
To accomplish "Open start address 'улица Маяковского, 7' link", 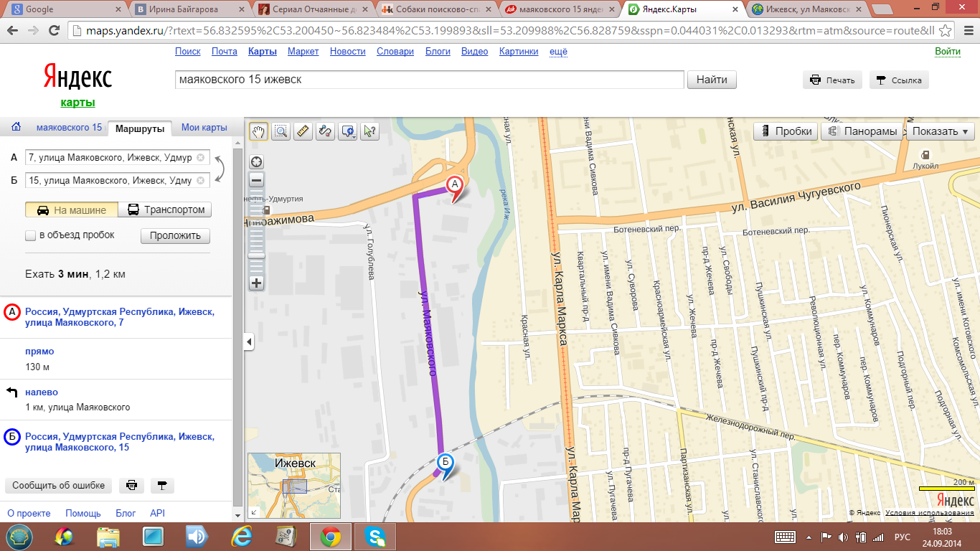I will coord(119,318).
